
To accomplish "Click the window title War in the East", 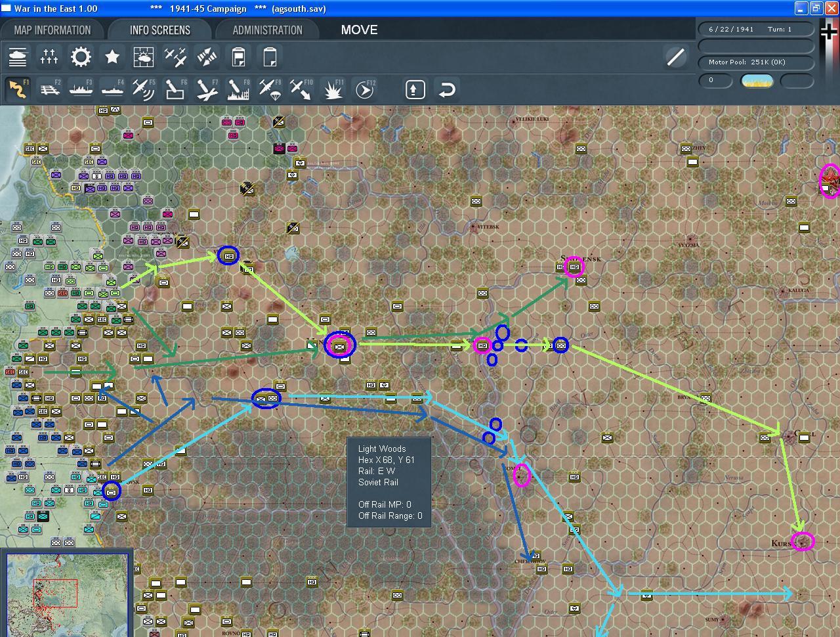I will 56,9.
